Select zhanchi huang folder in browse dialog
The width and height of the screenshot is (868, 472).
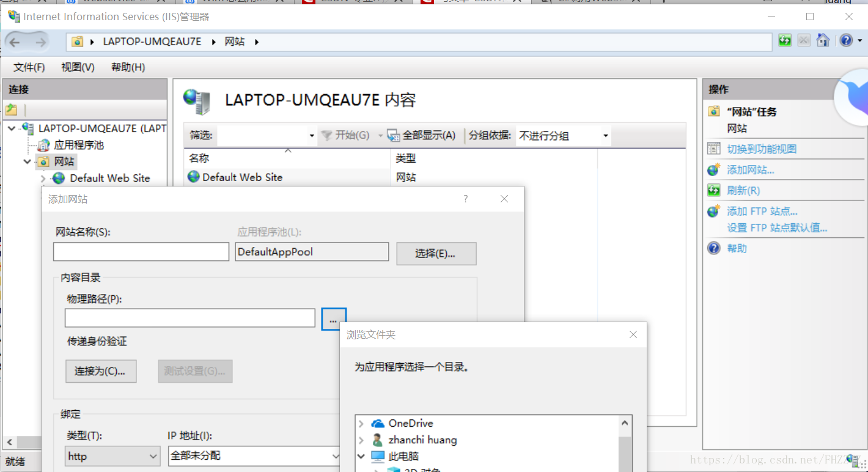422,440
